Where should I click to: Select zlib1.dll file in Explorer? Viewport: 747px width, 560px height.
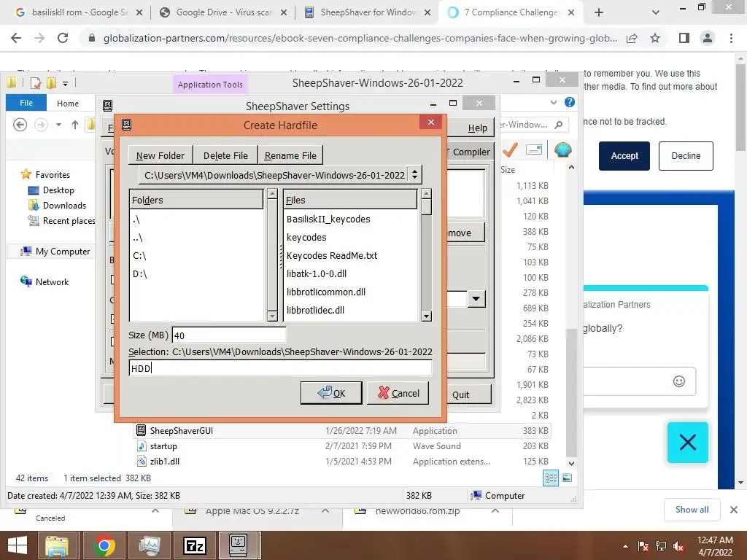click(x=341, y=461)
